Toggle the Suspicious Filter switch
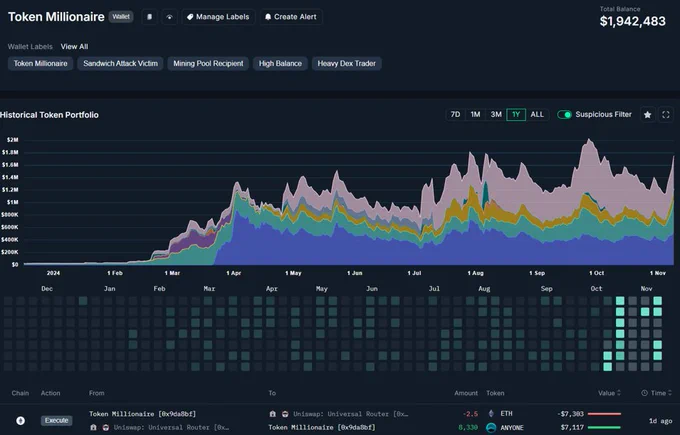The height and width of the screenshot is (435, 680). tap(564, 114)
